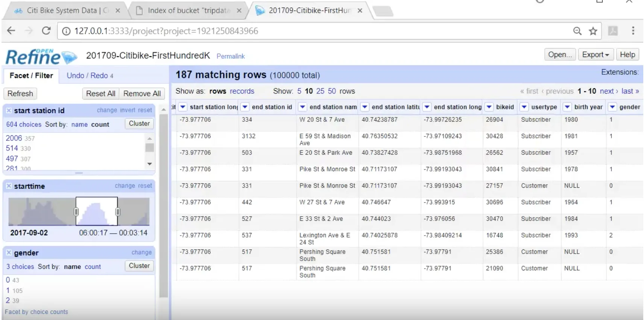644x320 pixels.
Task: Click Cluster in gender facet
Action: point(139,266)
